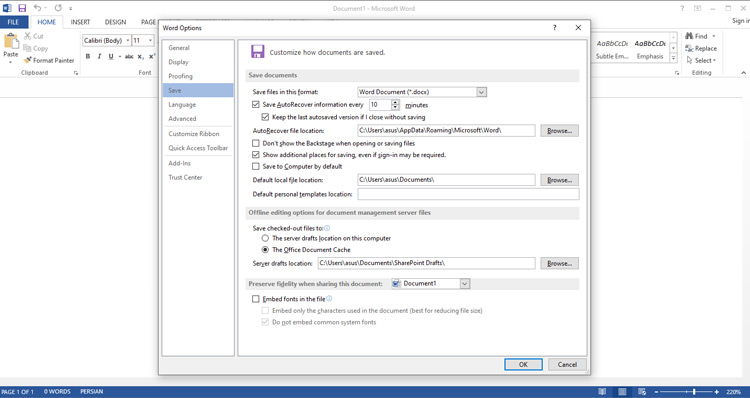Screen dimensions: 750x398
Task: Click Default personal templates location field
Action: pos(468,194)
